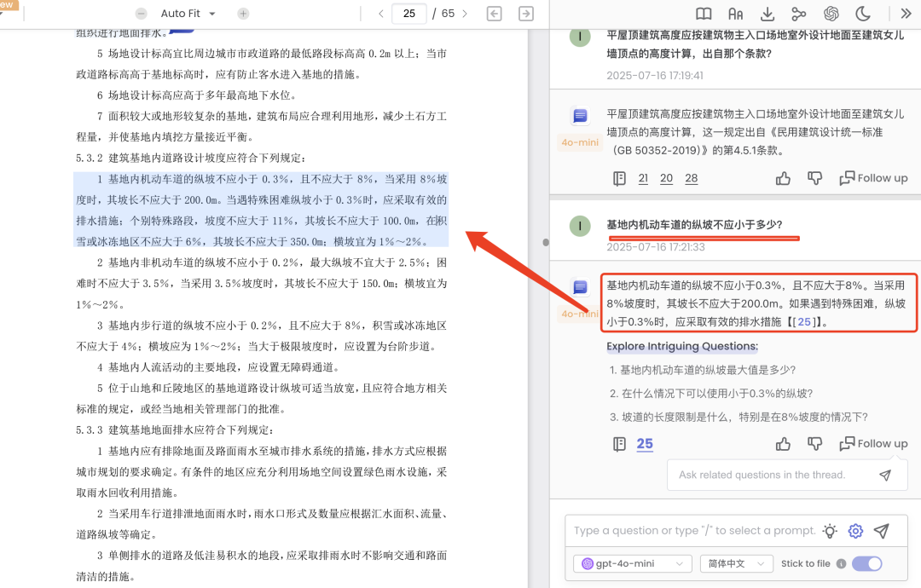Click the right-arrow box icon in toolbar
The height and width of the screenshot is (588, 921).
coord(526,14)
